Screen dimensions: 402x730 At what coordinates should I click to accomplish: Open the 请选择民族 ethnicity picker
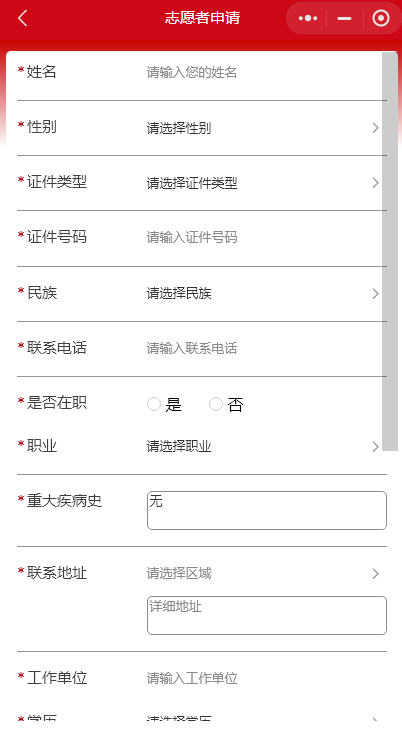[x=263, y=293]
